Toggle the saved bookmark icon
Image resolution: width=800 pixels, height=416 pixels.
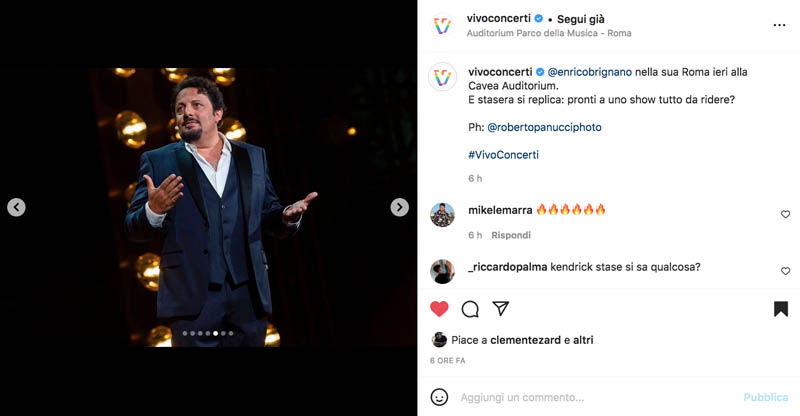(x=781, y=309)
